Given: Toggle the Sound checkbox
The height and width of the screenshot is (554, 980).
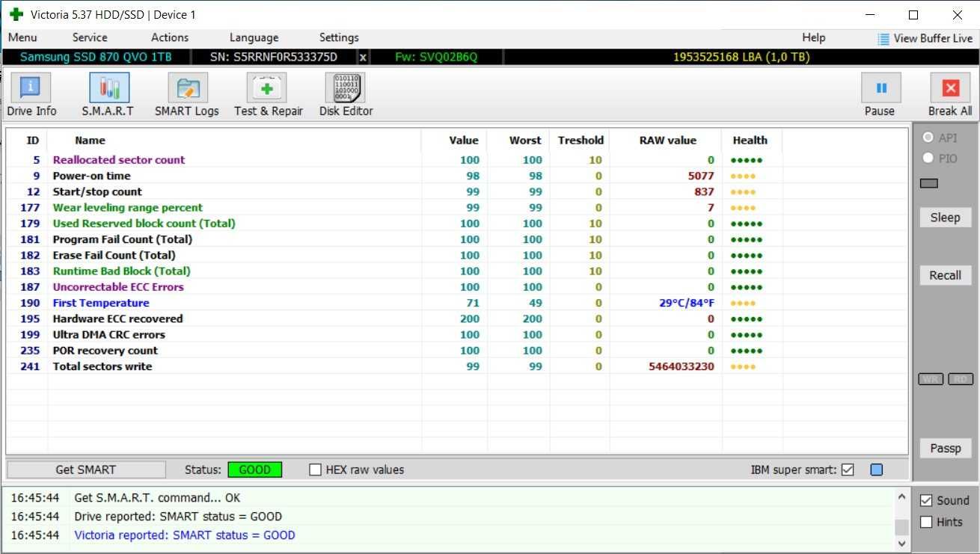Looking at the screenshot, I should tap(926, 501).
